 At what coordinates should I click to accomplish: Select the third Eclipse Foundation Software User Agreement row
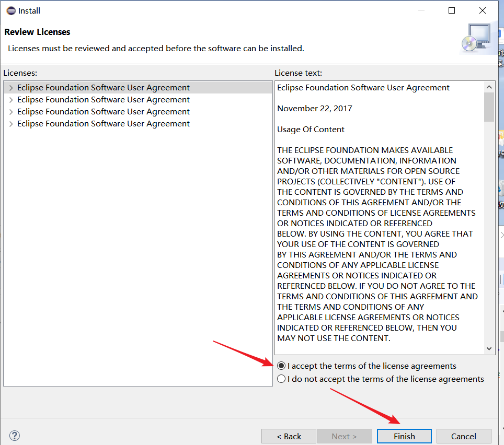138,112
